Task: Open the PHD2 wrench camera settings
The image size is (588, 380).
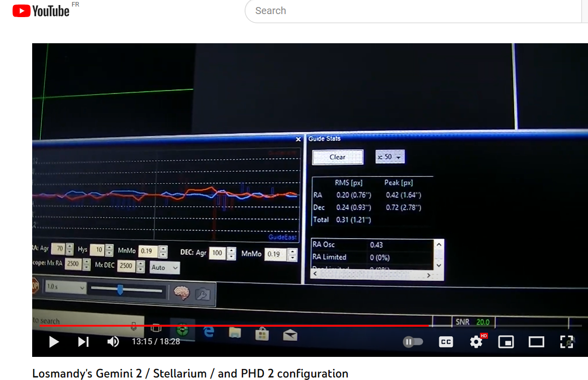Action: [203, 295]
